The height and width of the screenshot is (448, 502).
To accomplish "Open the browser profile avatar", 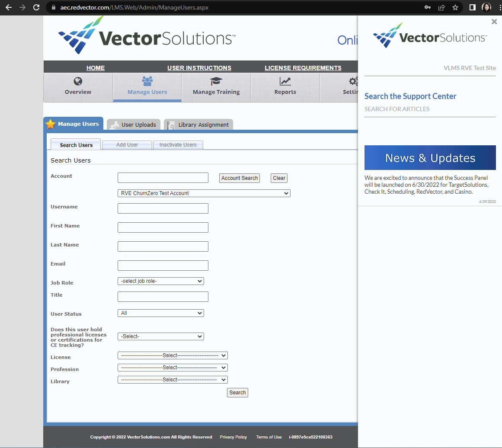I will click(x=486, y=7).
